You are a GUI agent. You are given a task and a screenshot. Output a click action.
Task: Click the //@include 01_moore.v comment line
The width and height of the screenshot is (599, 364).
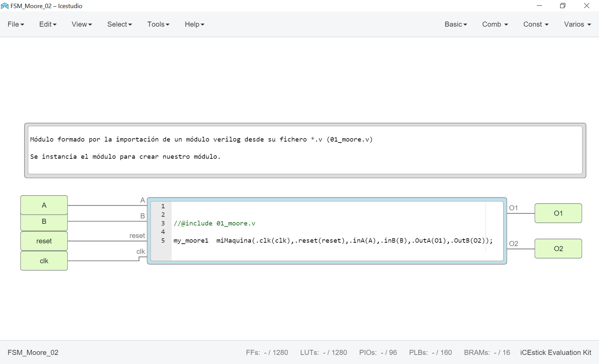(214, 223)
